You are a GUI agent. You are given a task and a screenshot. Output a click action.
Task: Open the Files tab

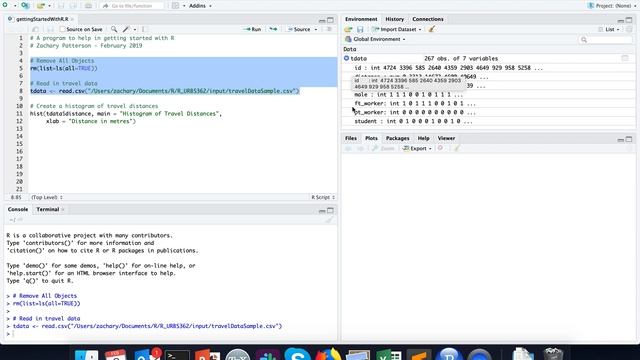(x=351, y=138)
